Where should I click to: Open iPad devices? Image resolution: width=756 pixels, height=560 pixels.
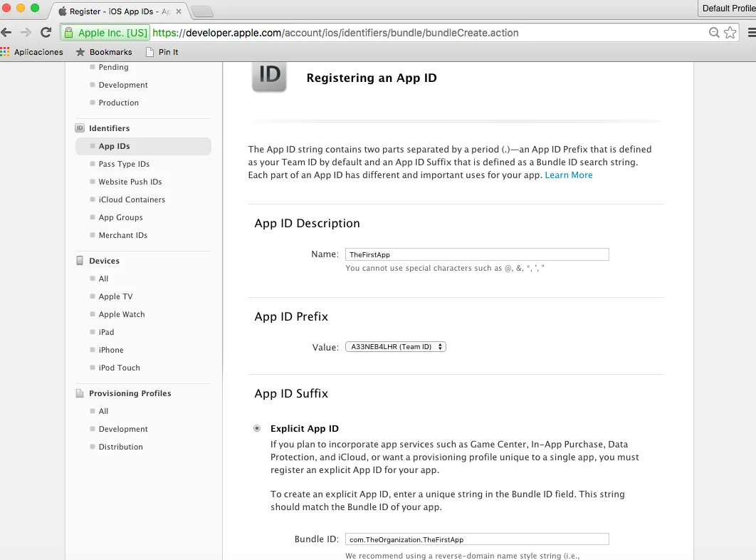[x=106, y=332]
